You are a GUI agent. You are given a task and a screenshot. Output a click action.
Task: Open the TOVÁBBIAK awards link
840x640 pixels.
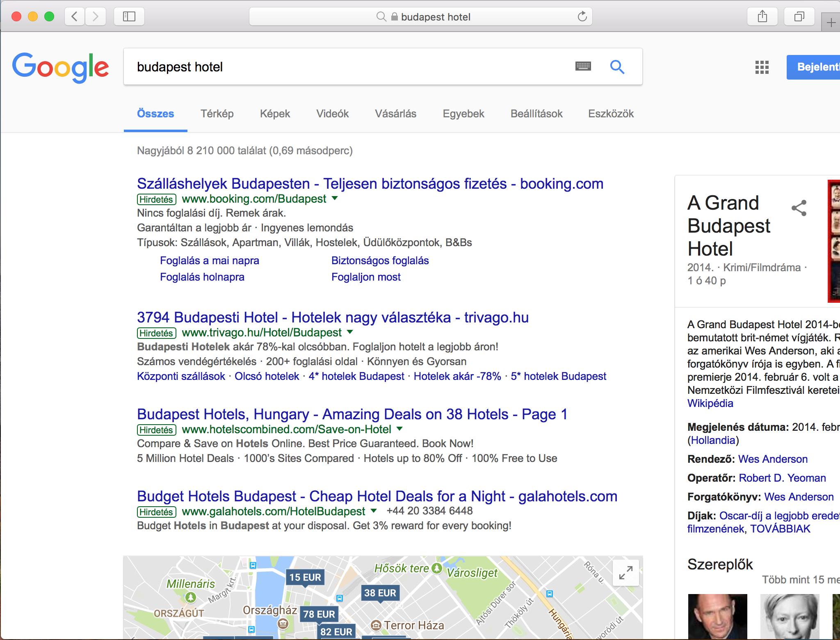tap(780, 529)
